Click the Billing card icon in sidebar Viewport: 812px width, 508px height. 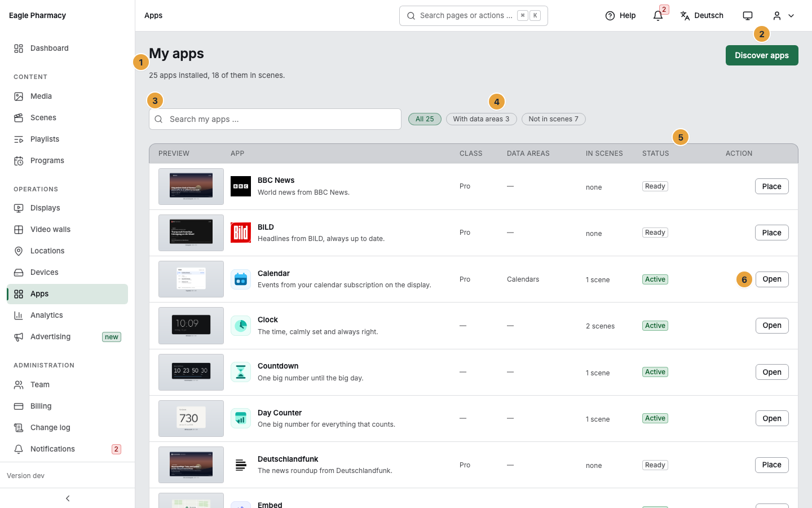[x=19, y=406]
